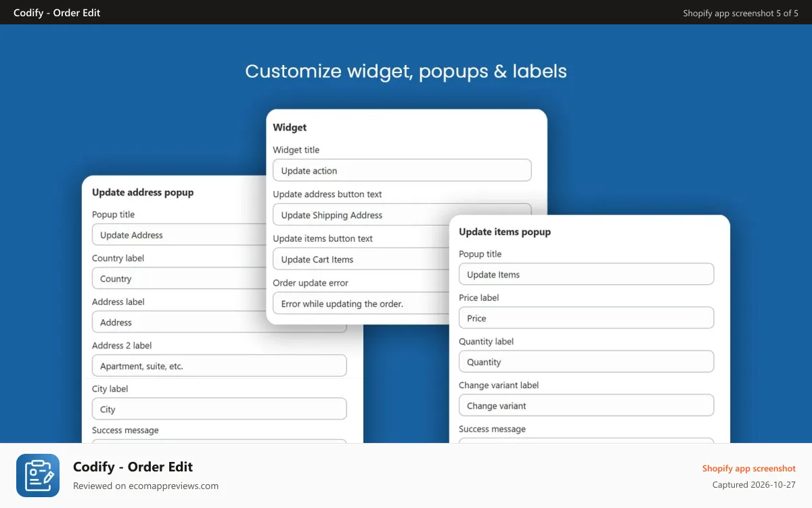Click the 'Update items popup' heading
Viewport: 812px width, 508px height.
coord(505,232)
